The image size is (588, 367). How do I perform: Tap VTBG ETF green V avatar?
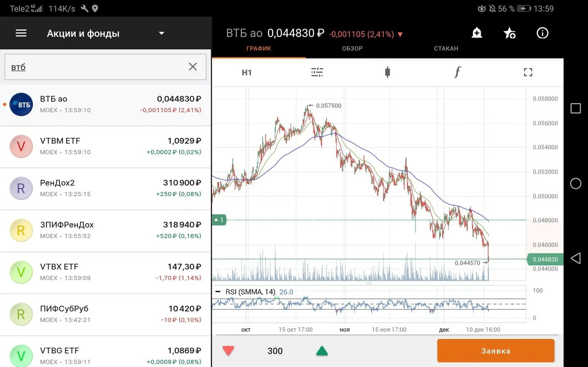tap(21, 356)
